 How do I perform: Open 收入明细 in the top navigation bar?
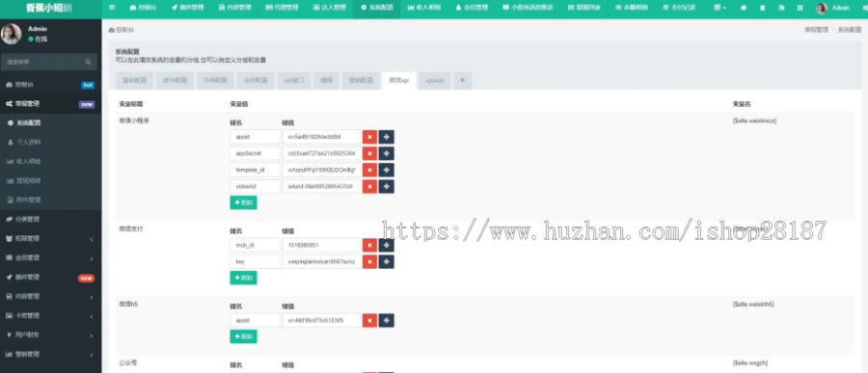[x=424, y=9]
